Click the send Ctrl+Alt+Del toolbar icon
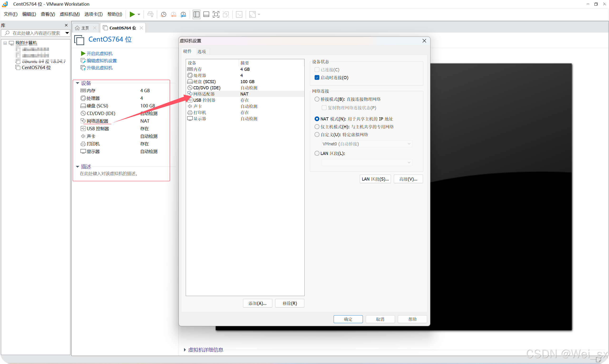 (x=150, y=14)
